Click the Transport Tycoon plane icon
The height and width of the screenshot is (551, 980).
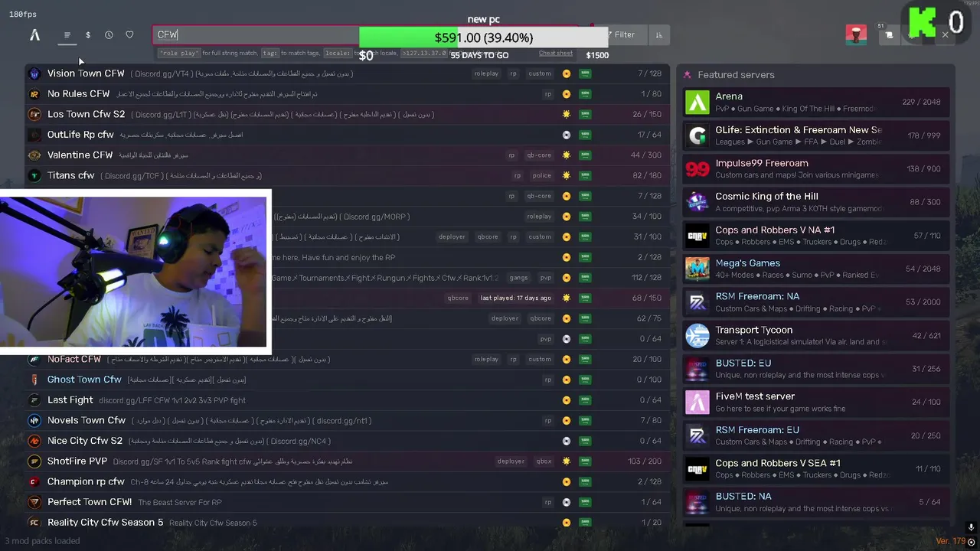click(697, 336)
